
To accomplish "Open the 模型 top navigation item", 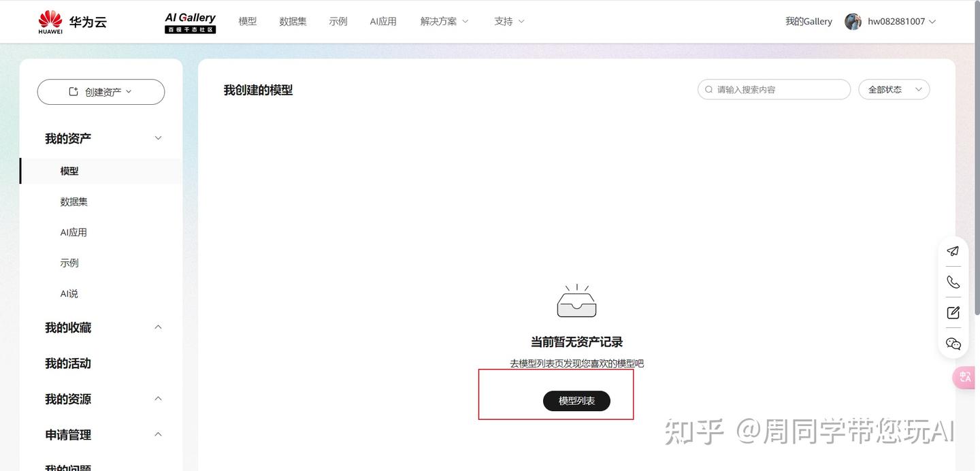I will 248,22.
